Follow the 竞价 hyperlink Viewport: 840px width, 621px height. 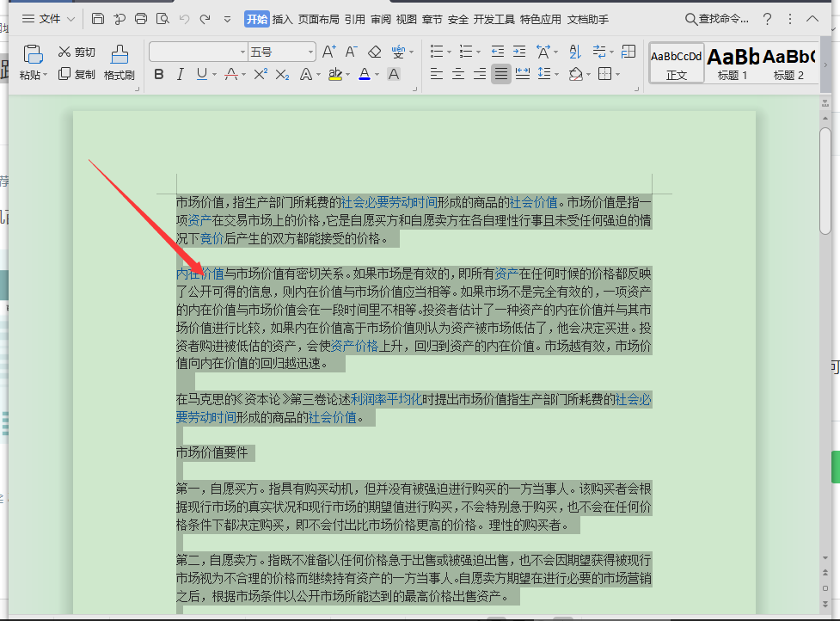(212, 238)
